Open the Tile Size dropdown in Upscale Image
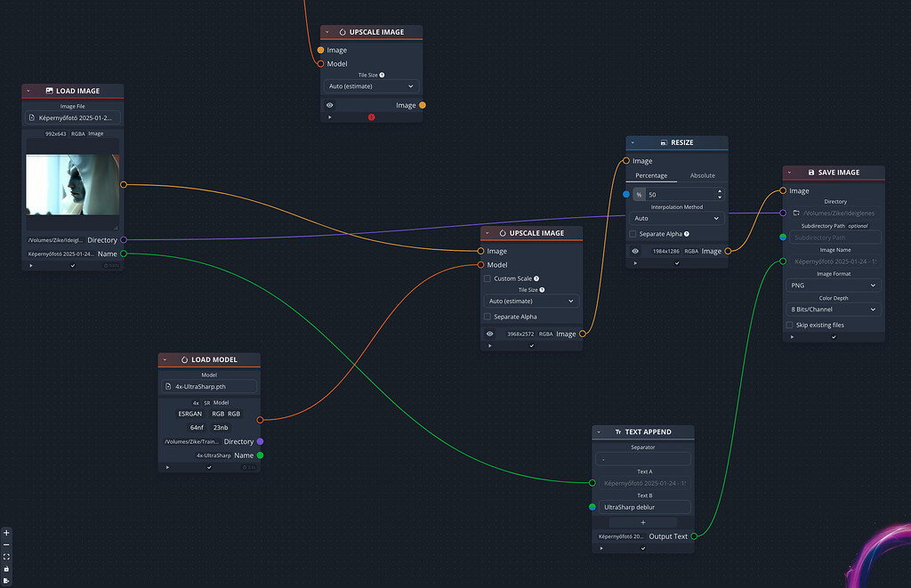Image resolution: width=911 pixels, height=588 pixels. 531,302
